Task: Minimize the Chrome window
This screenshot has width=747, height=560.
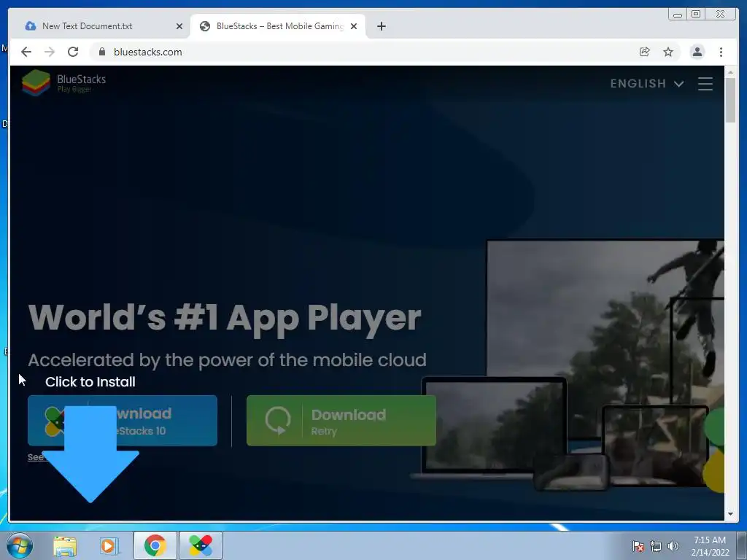Action: pyautogui.click(x=678, y=15)
